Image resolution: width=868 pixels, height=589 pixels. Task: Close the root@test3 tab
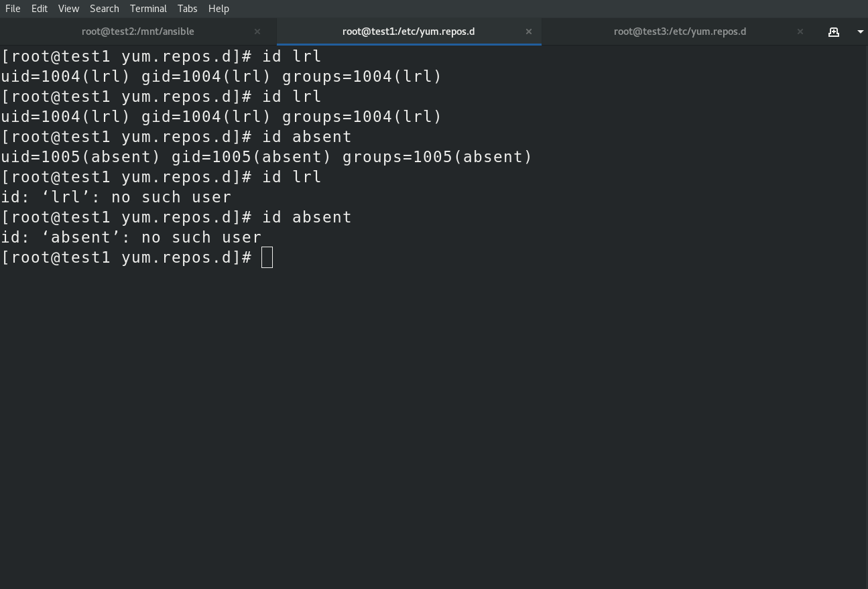[800, 31]
